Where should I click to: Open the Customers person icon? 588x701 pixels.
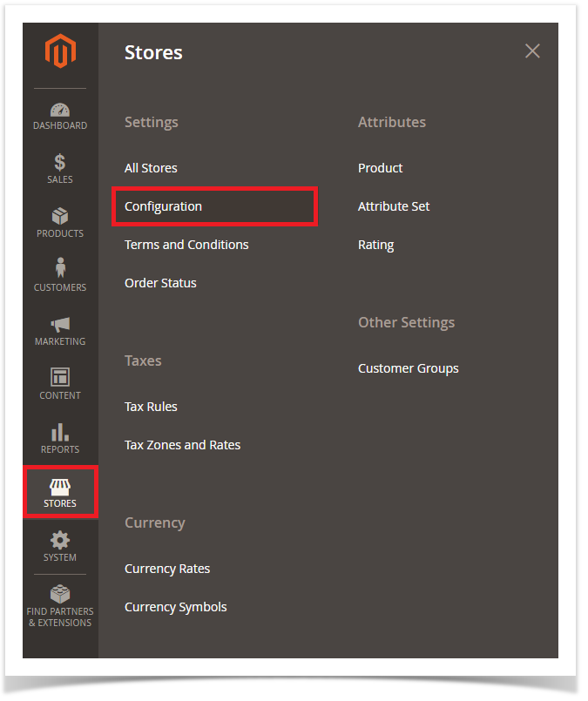click(60, 269)
